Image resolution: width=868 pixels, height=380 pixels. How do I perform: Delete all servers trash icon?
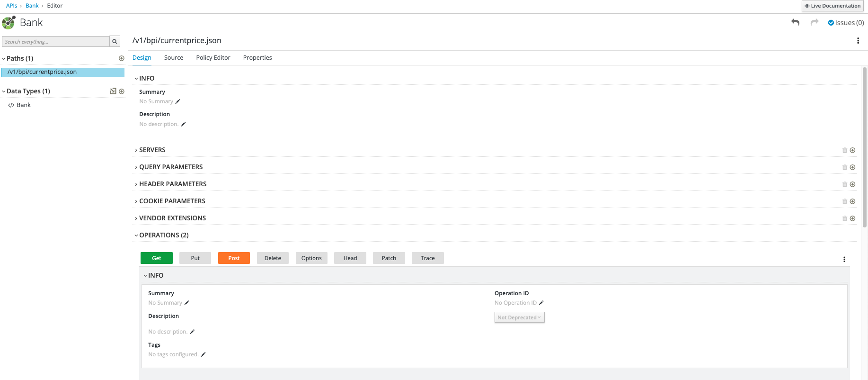(x=844, y=150)
